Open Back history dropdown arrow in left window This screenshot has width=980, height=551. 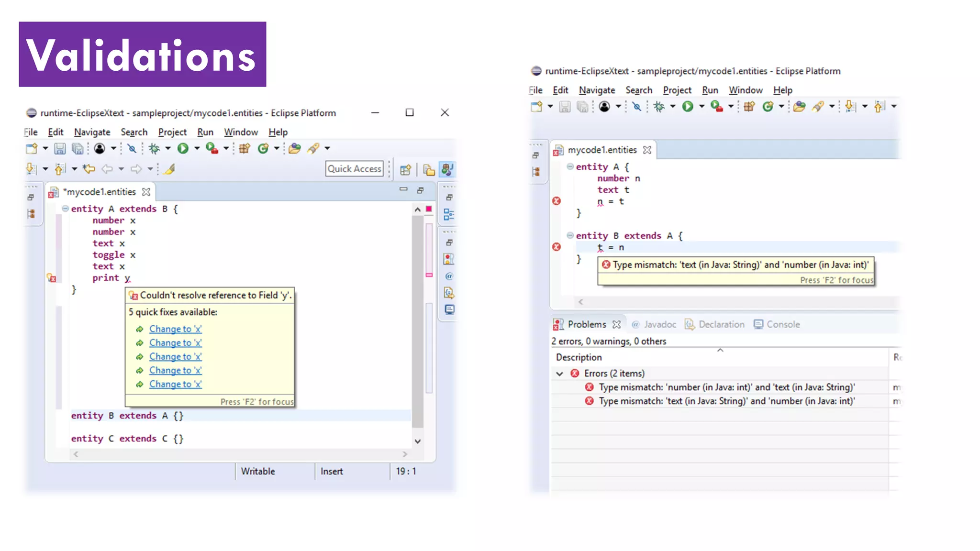click(x=121, y=168)
